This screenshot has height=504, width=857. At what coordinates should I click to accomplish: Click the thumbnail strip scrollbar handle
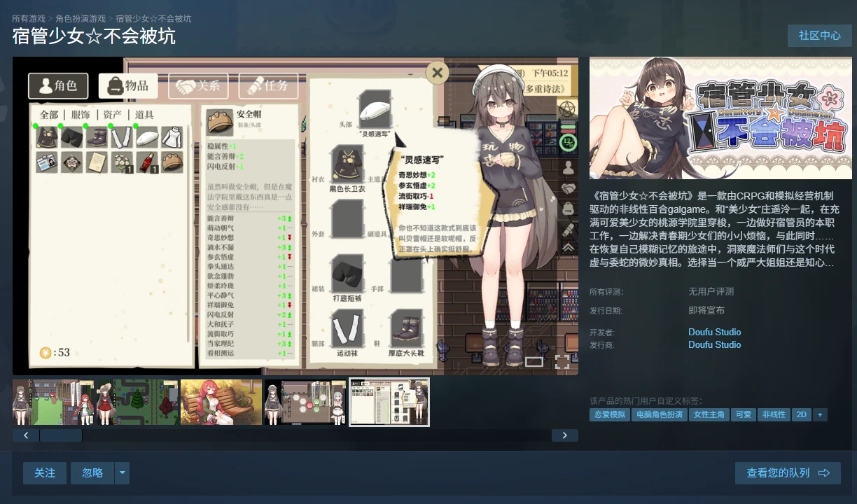[x=61, y=435]
